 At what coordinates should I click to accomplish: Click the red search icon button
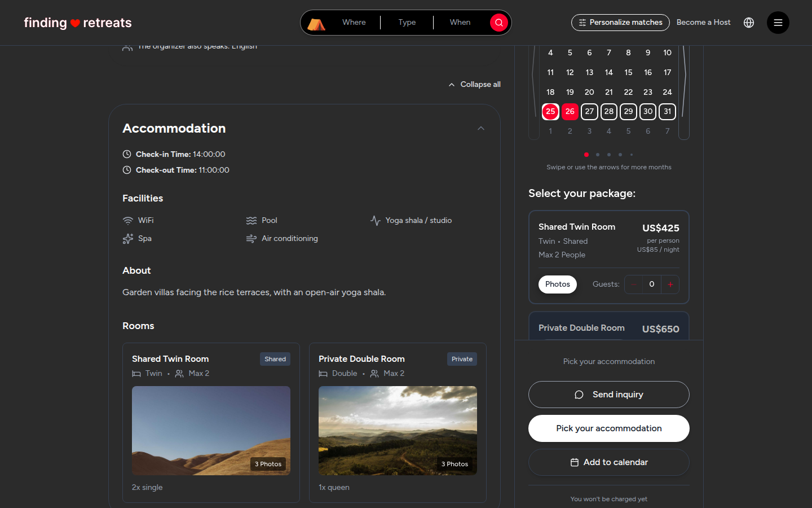point(499,23)
